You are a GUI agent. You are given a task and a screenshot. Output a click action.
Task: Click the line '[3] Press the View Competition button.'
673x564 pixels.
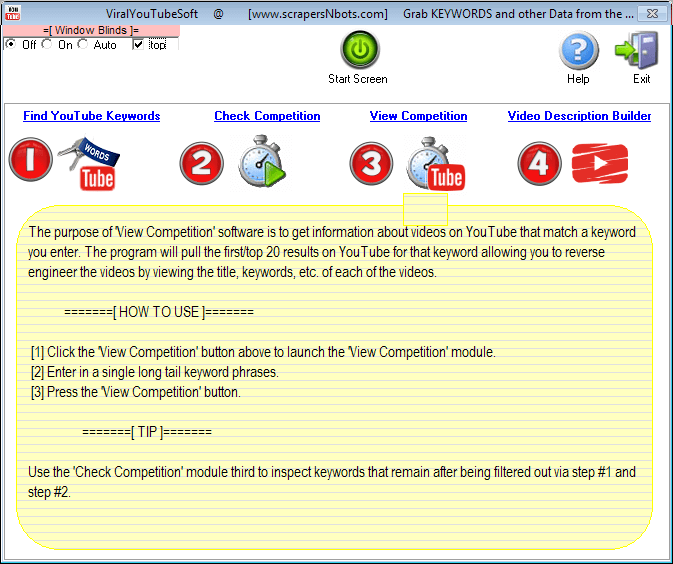pyautogui.click(x=136, y=392)
